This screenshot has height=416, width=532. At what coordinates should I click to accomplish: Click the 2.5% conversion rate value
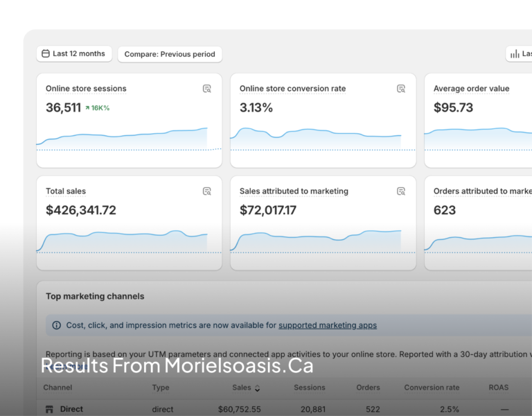(450, 409)
